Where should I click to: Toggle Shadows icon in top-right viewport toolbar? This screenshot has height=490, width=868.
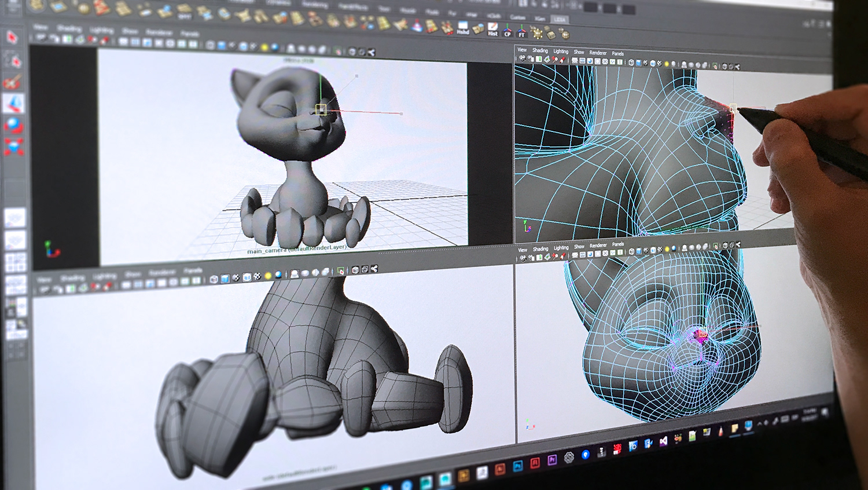(x=674, y=64)
